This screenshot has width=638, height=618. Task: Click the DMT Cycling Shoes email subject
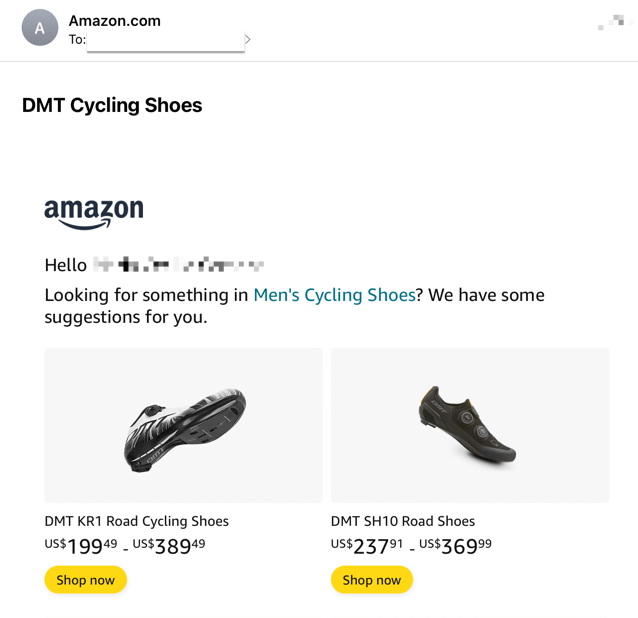point(112,105)
